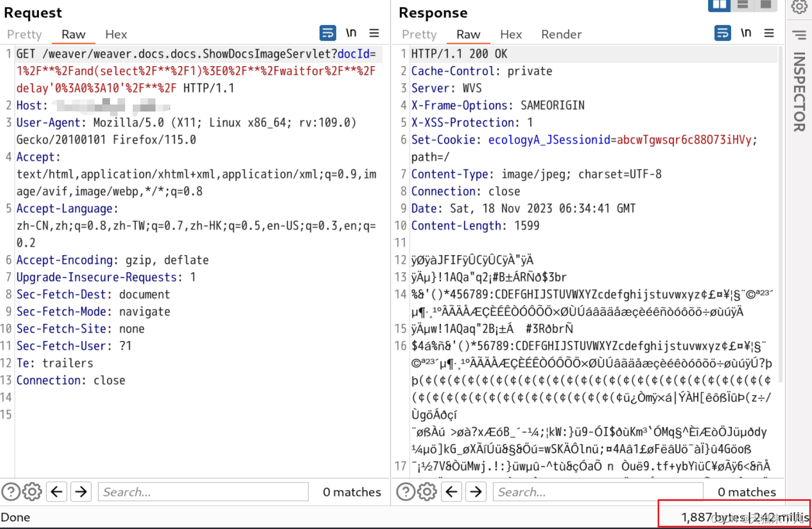Click 'Upgrade-Insecure-Requests: 1' line
Image resolution: width=812 pixels, height=529 pixels.
click(x=106, y=277)
